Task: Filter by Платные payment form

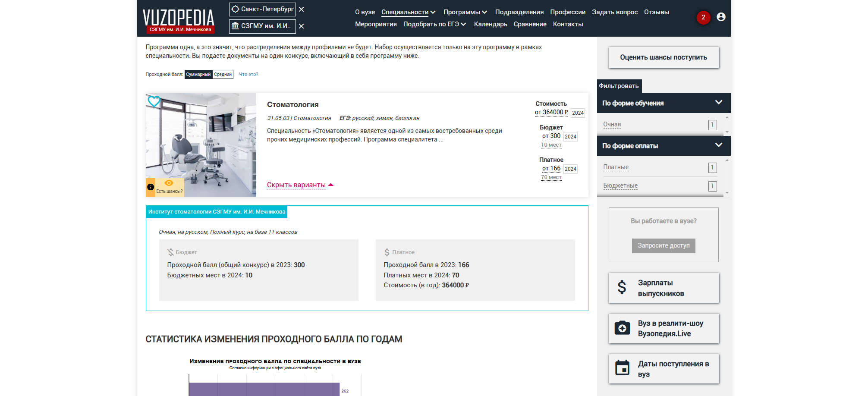Action: 616,167
